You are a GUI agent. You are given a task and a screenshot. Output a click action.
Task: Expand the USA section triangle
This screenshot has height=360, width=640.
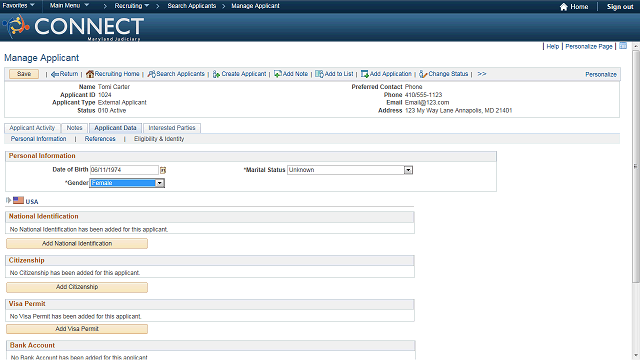pos(8,200)
